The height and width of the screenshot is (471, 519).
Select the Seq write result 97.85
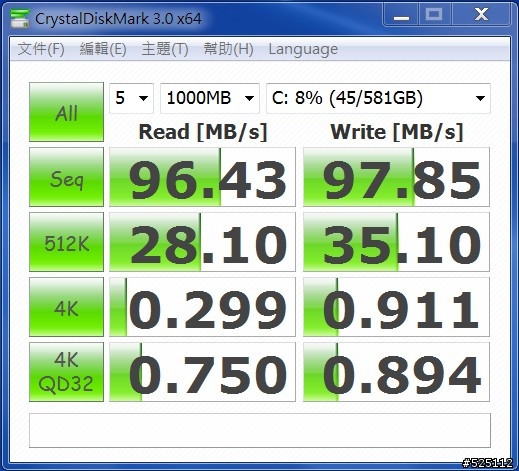[396, 177]
